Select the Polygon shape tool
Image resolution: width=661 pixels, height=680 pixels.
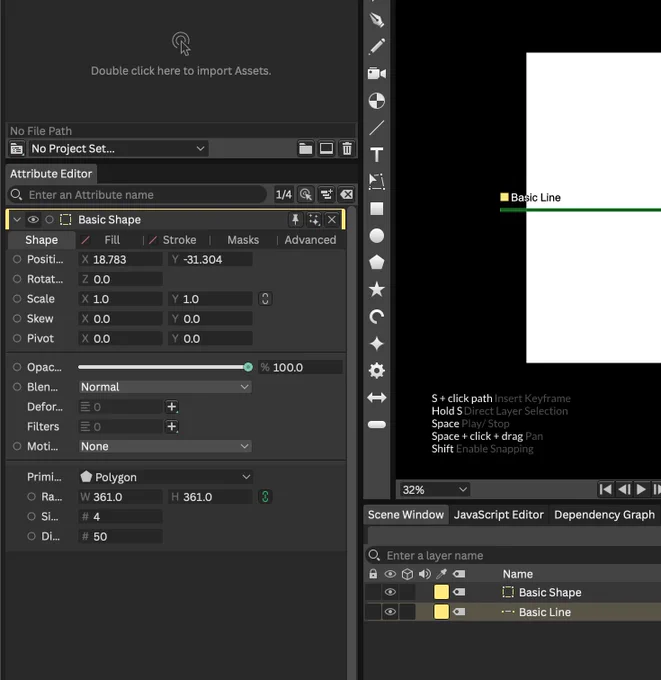[376, 262]
